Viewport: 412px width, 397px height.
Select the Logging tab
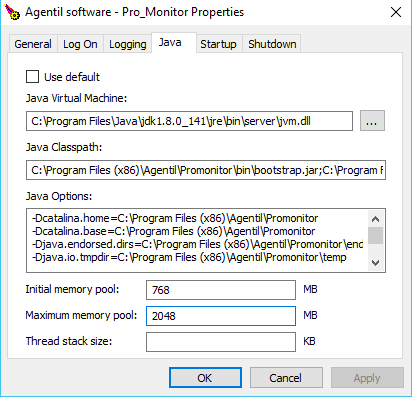coord(128,44)
